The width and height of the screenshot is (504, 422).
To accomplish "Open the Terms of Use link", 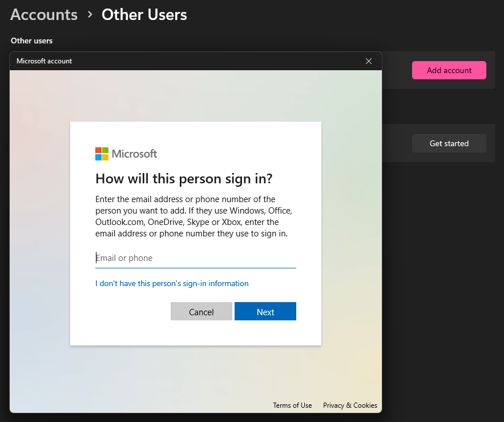I will (x=292, y=405).
